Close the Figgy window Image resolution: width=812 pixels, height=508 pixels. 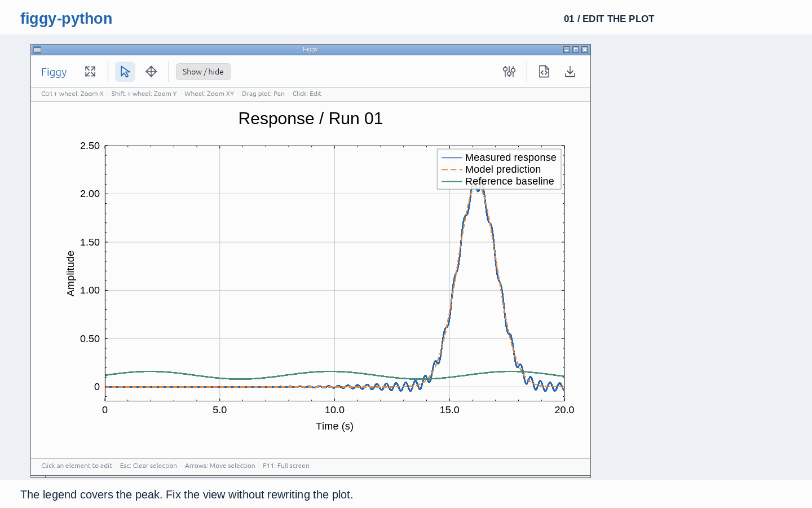pyautogui.click(x=585, y=50)
